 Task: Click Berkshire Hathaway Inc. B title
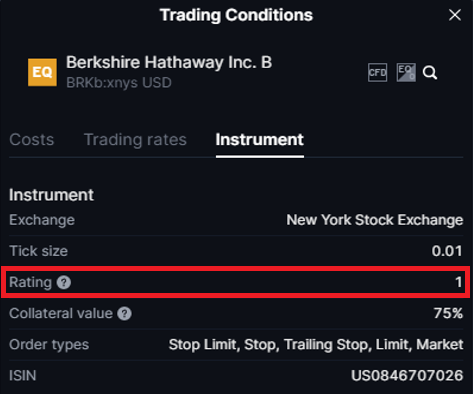pyautogui.click(x=169, y=62)
